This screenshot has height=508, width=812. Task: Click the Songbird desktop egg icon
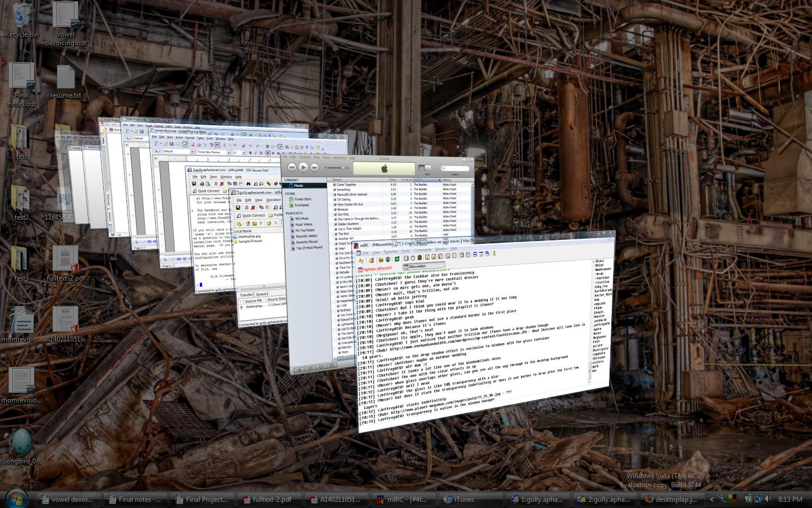click(x=21, y=442)
